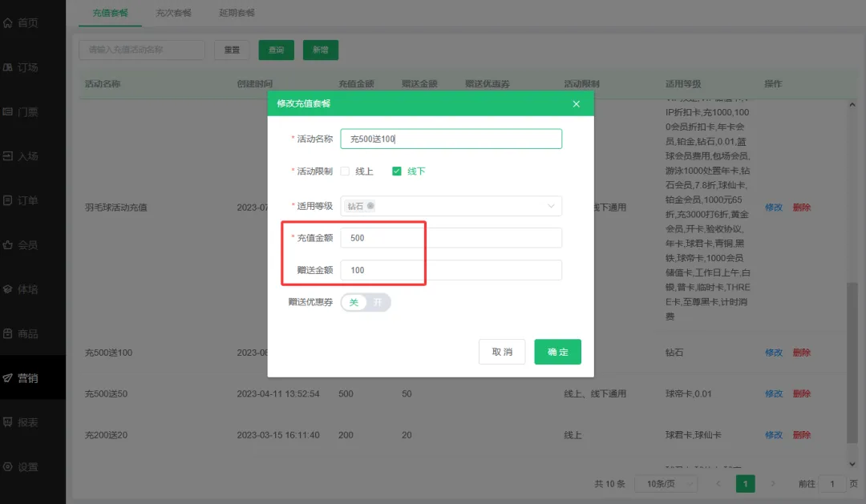Click the 确定 confirm button
The height and width of the screenshot is (504, 866).
pyautogui.click(x=557, y=351)
